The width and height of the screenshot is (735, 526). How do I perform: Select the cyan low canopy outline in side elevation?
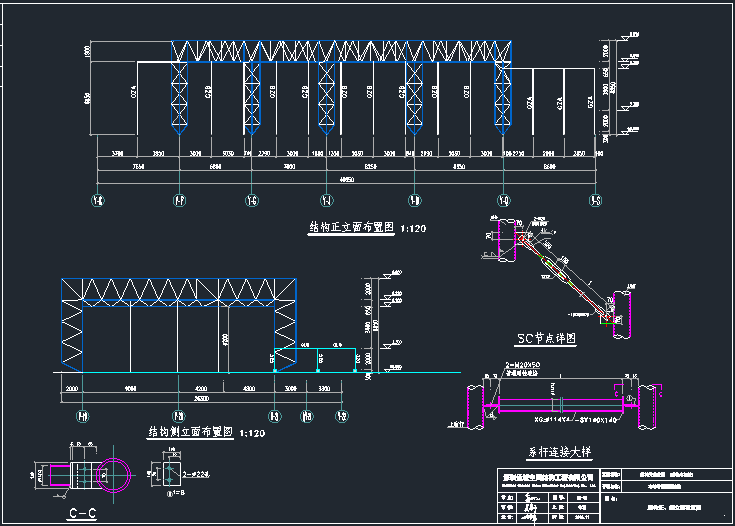[x=330, y=350]
